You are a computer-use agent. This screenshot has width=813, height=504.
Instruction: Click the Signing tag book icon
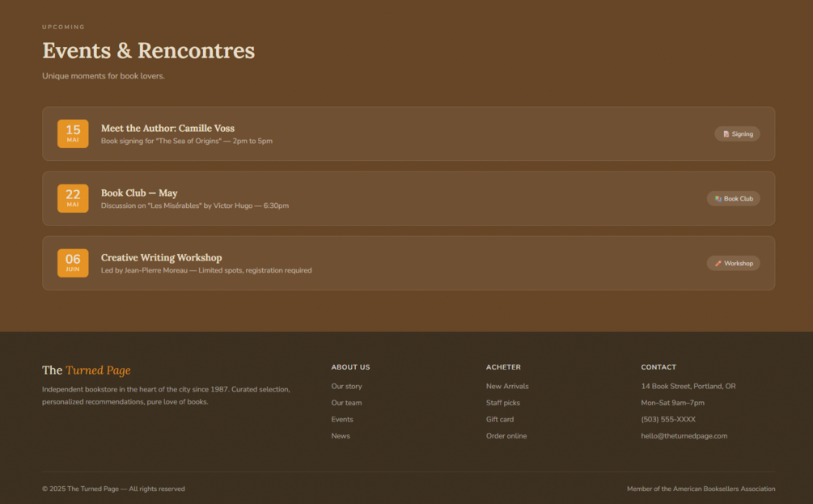[x=726, y=133]
